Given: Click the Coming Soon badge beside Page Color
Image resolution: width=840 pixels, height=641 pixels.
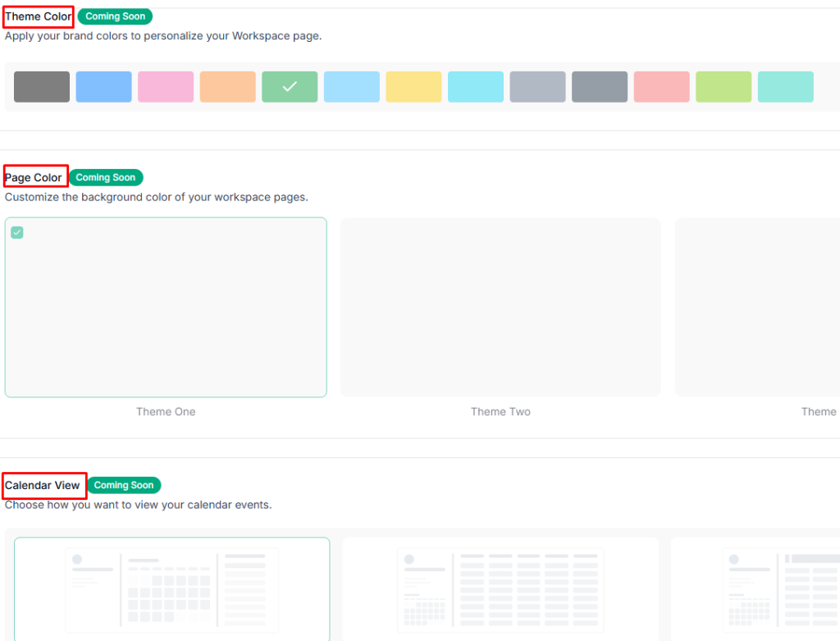Looking at the screenshot, I should tap(106, 177).
